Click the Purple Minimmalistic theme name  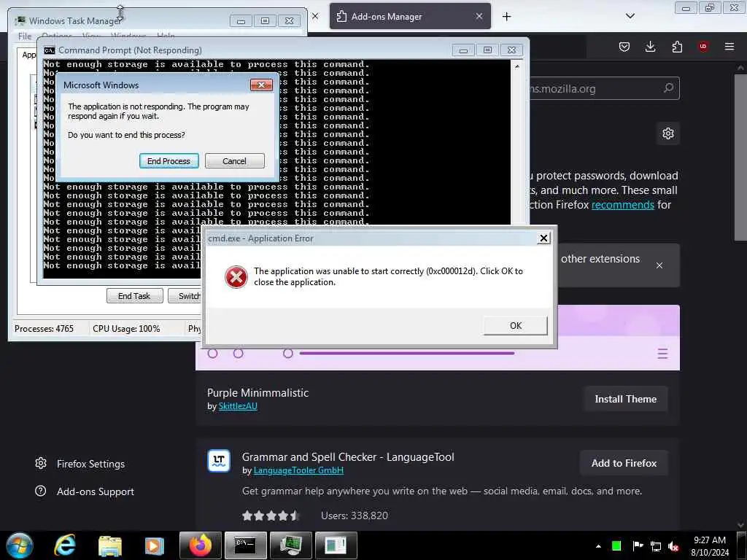pyautogui.click(x=258, y=393)
